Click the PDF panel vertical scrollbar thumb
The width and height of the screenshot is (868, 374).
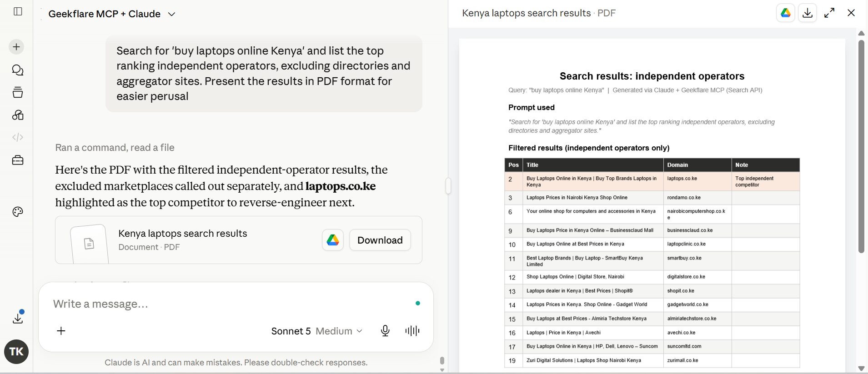pyautogui.click(x=861, y=146)
